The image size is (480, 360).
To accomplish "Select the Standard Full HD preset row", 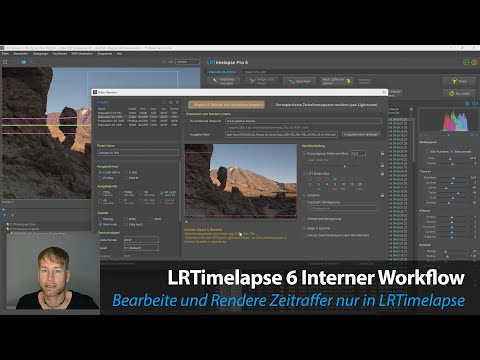I will [138, 113].
